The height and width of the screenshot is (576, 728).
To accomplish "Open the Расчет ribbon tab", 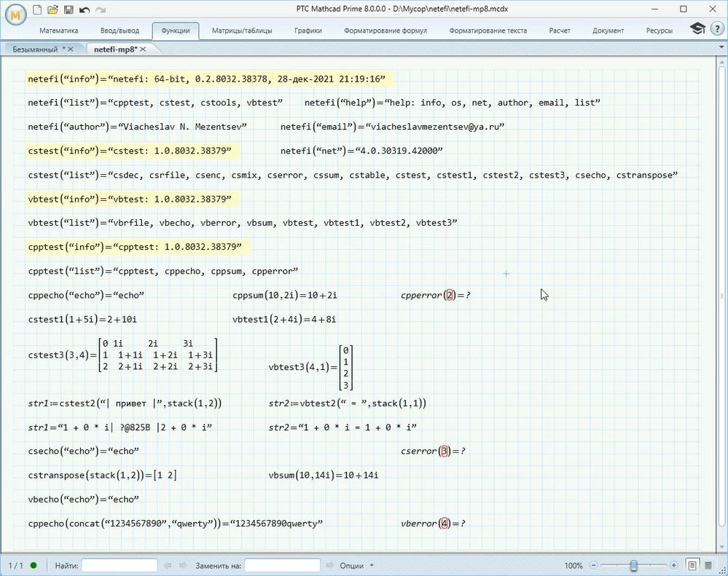I will pyautogui.click(x=560, y=31).
